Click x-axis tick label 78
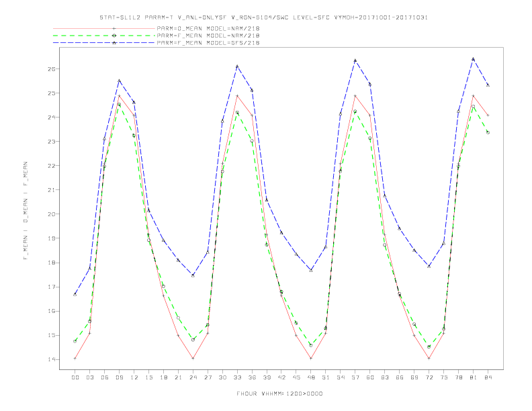The width and height of the screenshot is (532, 411). coord(458,377)
